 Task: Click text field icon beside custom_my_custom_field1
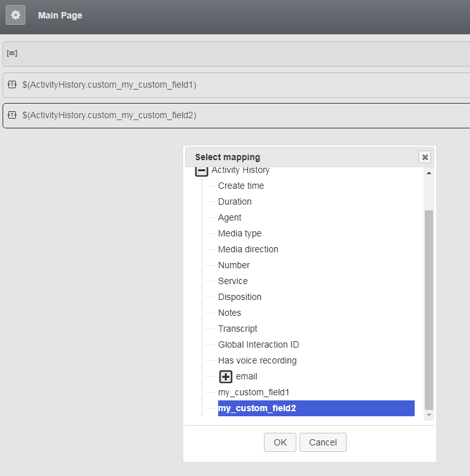12,85
